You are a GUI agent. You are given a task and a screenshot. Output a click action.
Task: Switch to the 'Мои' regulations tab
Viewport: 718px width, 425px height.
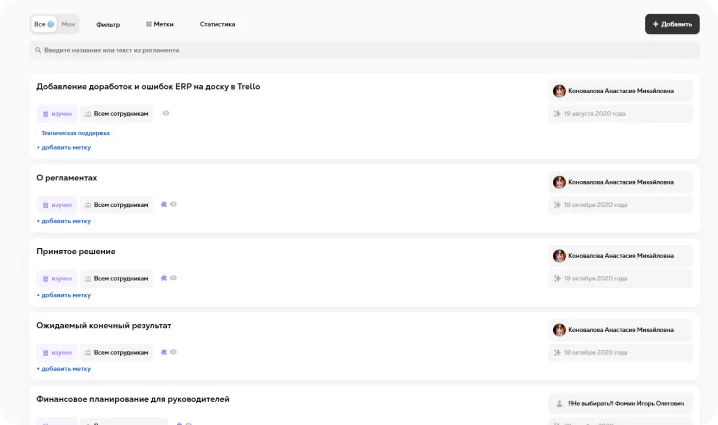point(68,24)
